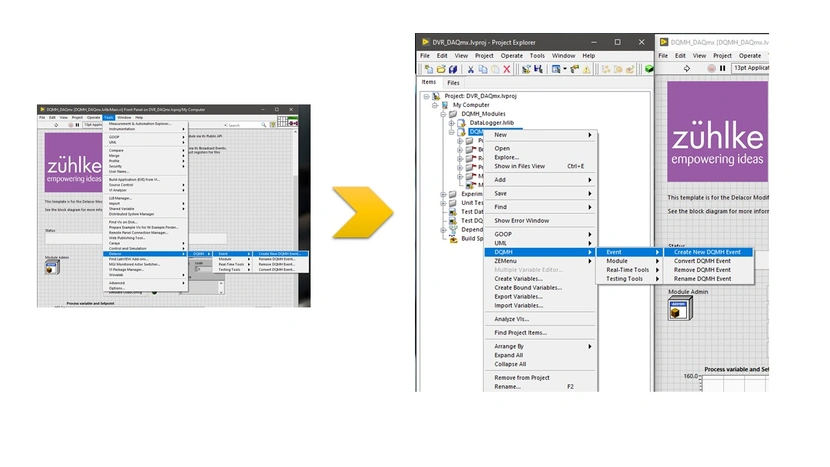Viewport: 830px width, 467px height.
Task: Click Save All icon in Project Explorer toolbar
Action: click(x=453, y=69)
